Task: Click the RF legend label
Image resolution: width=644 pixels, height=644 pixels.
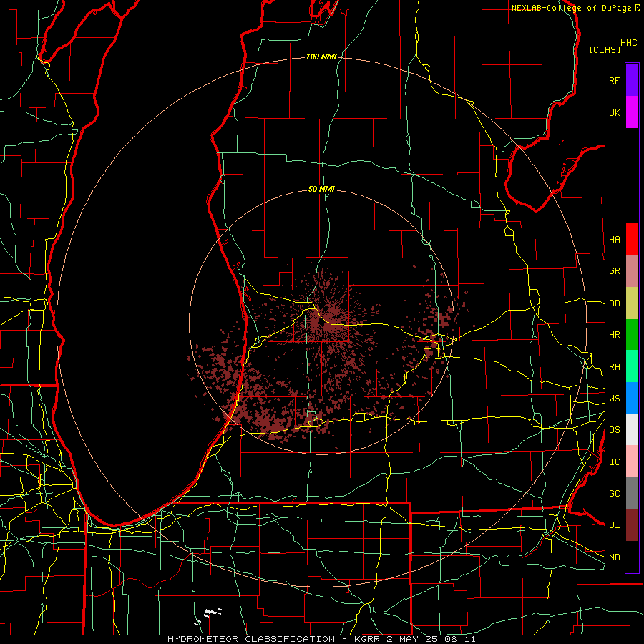Action: pyautogui.click(x=614, y=80)
